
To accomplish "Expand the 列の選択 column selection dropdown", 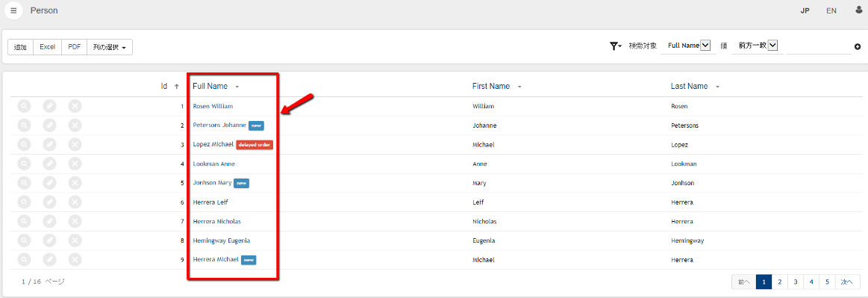I will pos(110,47).
